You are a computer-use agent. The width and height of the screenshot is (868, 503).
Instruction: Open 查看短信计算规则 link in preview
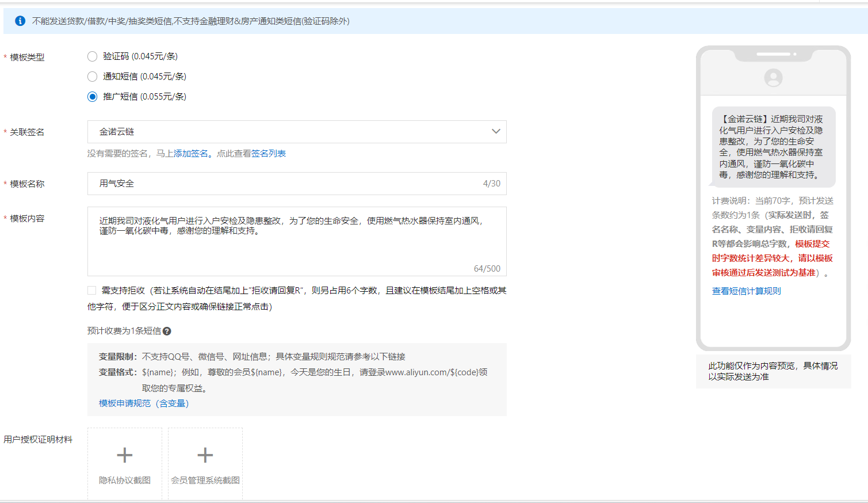pyautogui.click(x=746, y=291)
